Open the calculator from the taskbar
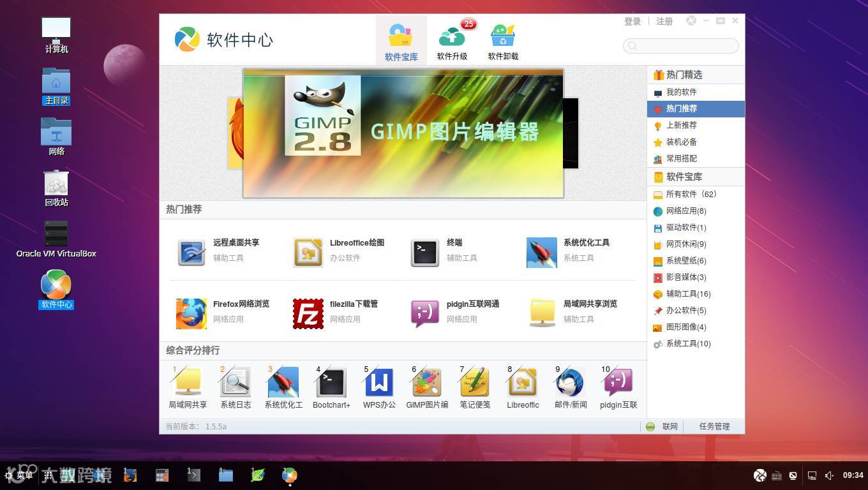 pyautogui.click(x=162, y=475)
